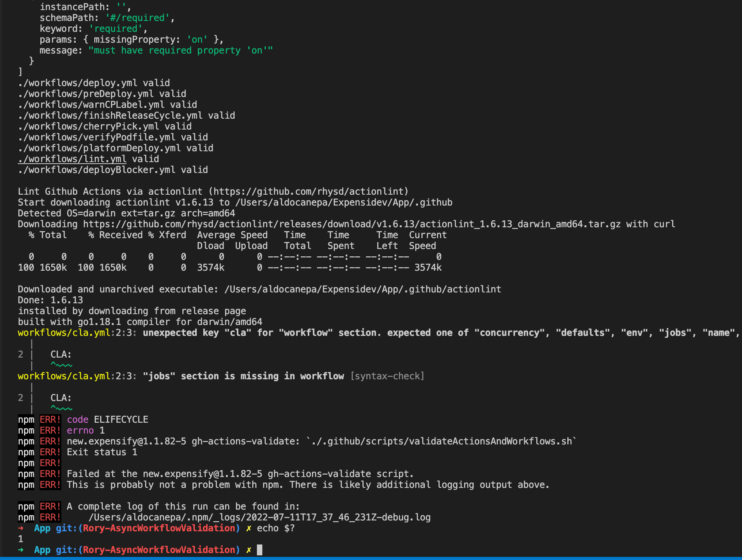Click ./workflows/deploy.yml valid line

94,83
